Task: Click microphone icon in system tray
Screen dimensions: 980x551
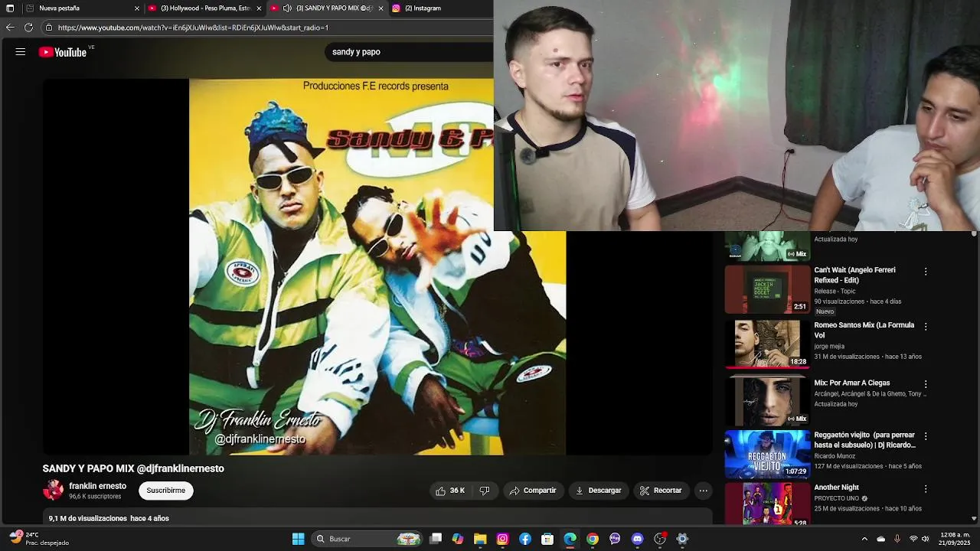Action: point(897,539)
